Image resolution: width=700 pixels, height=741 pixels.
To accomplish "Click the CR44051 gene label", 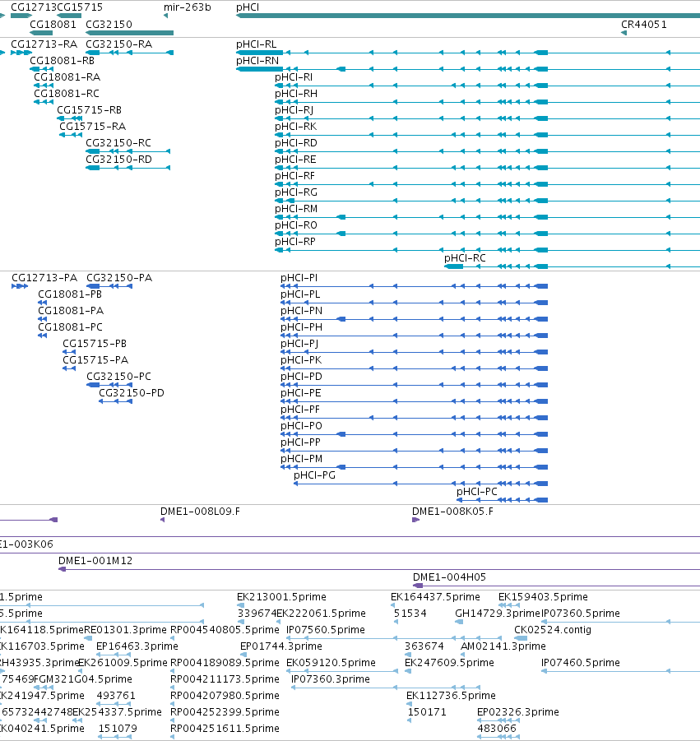I will [x=644, y=25].
